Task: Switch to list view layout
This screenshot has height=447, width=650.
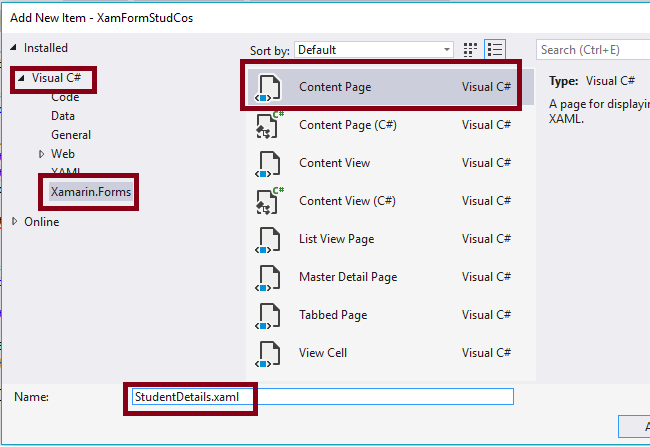Action: click(x=495, y=49)
